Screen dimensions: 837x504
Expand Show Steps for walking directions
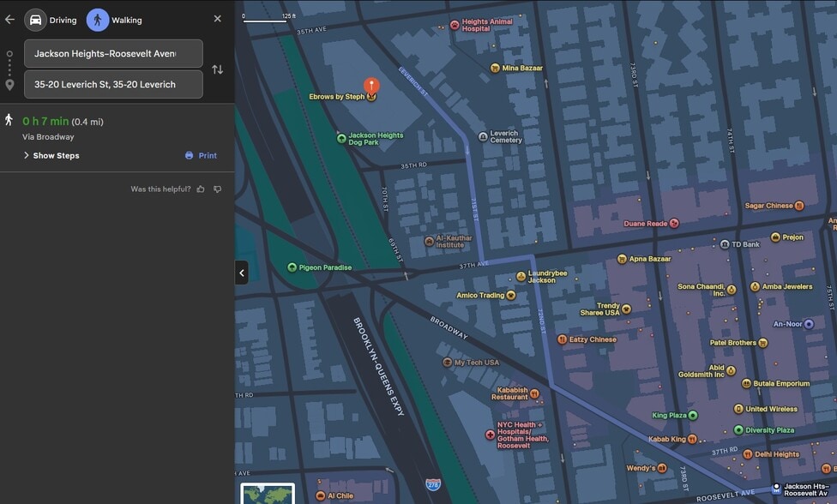[51, 155]
